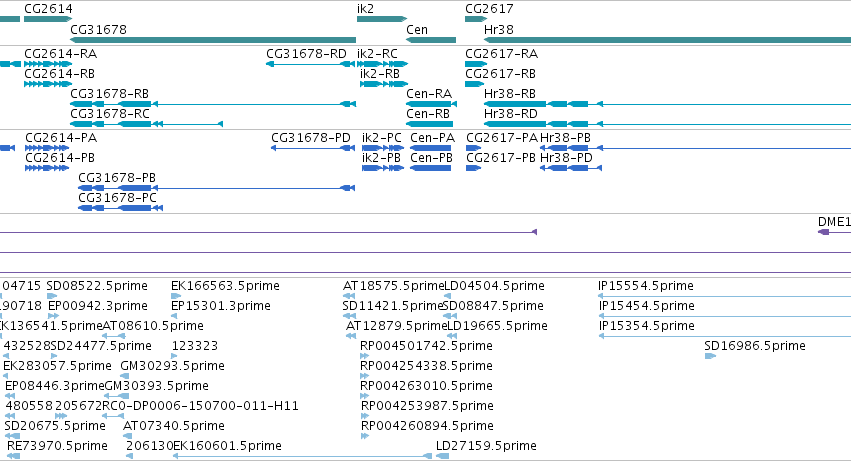This screenshot has height=461, width=851.
Task: Select EST AT18575.5prime label
Action: tap(393, 286)
